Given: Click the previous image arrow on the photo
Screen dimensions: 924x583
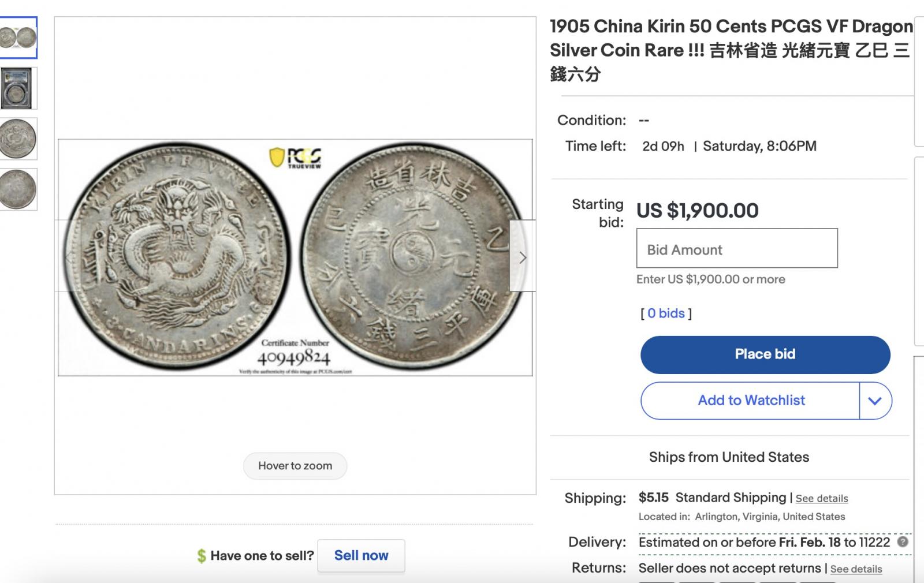Looking at the screenshot, I should pyautogui.click(x=69, y=257).
